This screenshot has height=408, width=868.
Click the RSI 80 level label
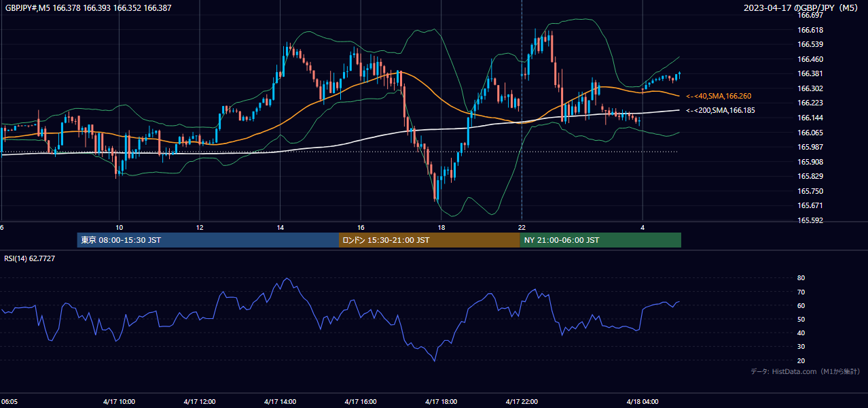coord(801,278)
